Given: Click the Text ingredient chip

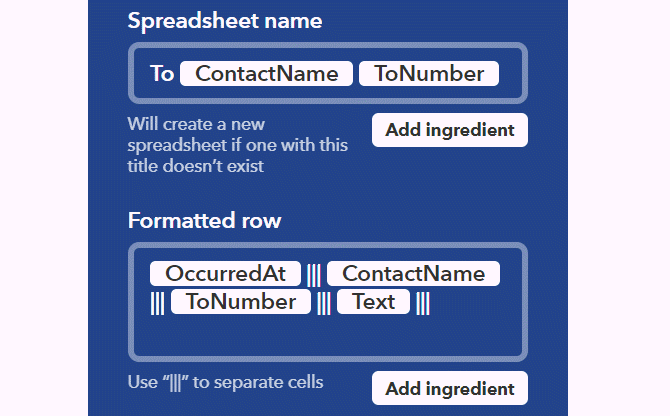Looking at the screenshot, I should coord(373,302).
